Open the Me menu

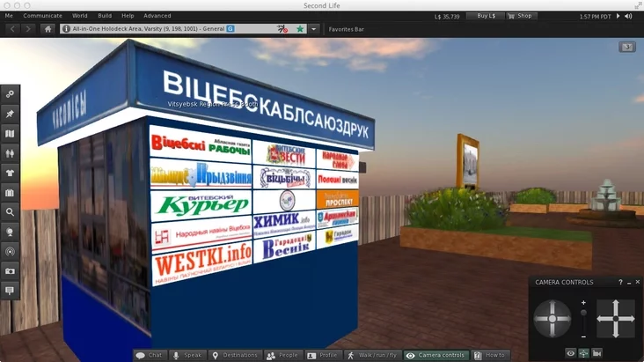[9, 16]
